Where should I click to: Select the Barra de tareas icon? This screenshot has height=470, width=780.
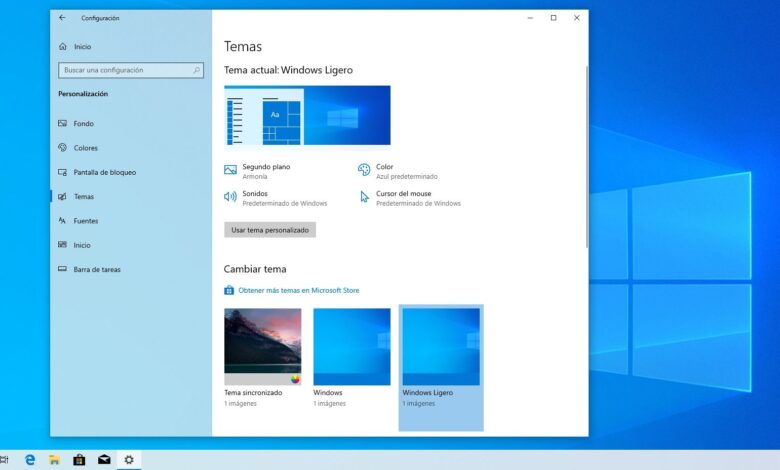[62, 269]
